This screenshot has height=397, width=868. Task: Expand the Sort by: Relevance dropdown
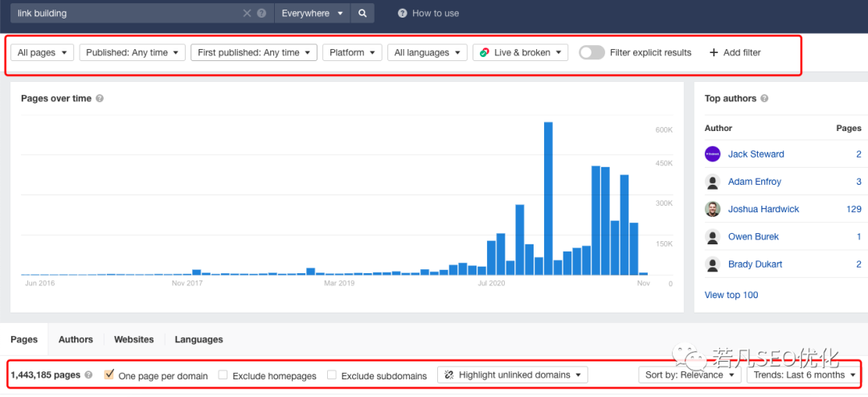[690, 375]
